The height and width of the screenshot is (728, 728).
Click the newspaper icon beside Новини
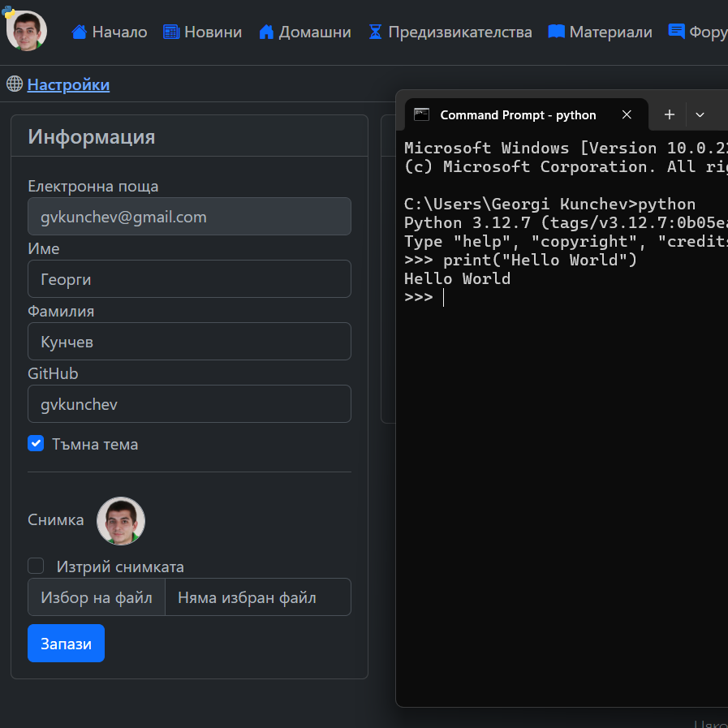pyautogui.click(x=171, y=32)
